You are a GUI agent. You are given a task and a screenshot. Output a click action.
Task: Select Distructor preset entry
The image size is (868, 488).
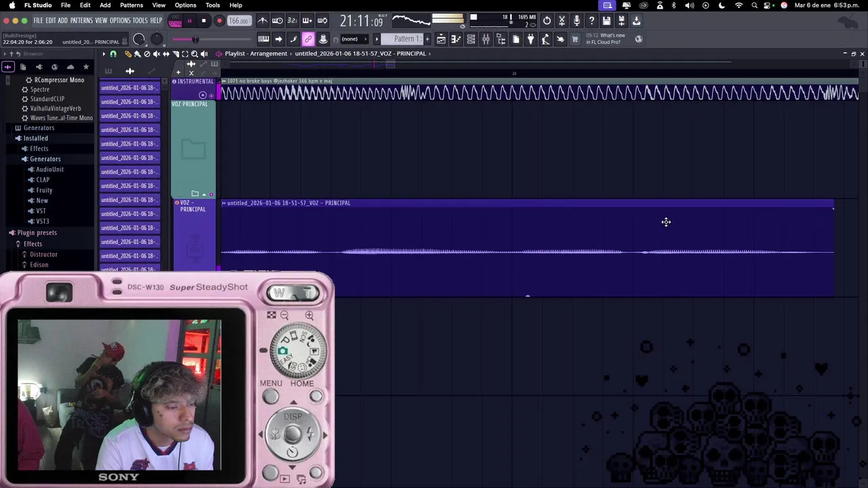(x=43, y=254)
